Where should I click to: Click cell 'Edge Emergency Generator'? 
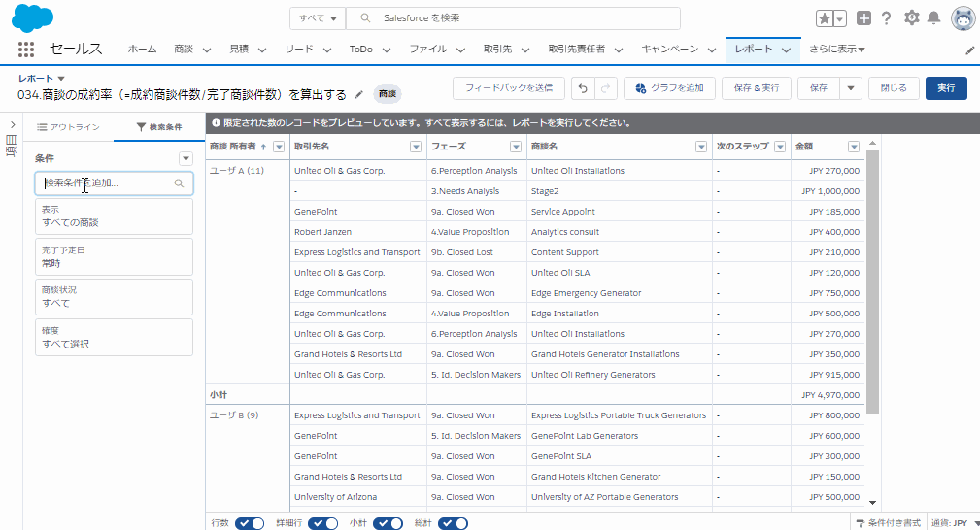tap(587, 293)
